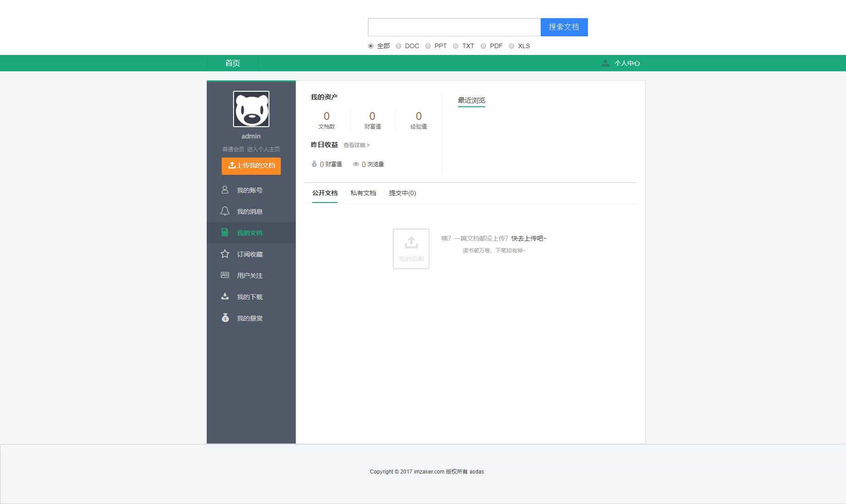Screen dimensions: 846x504
Task: Select the XLS file type radio button
Action: [512, 46]
